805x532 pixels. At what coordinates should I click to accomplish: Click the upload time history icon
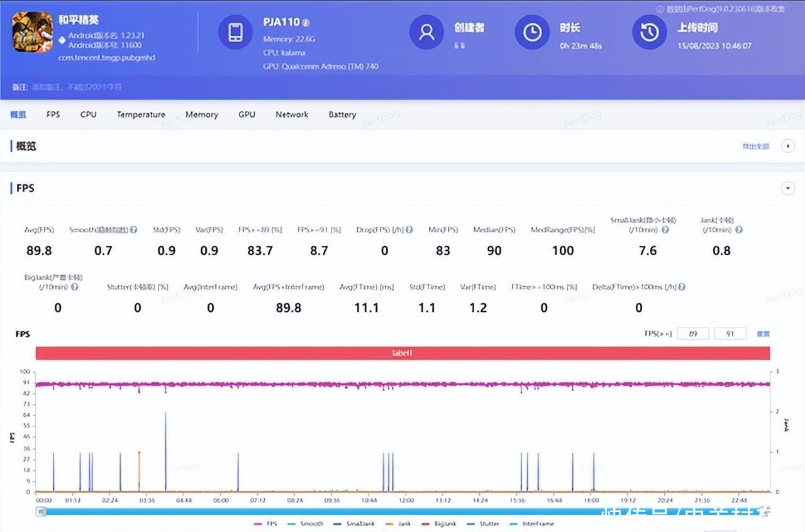[x=649, y=32]
